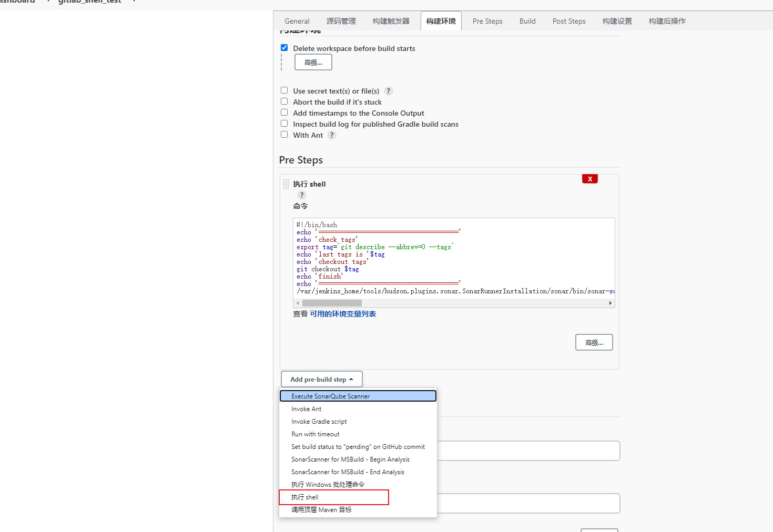Viewport: 773px width, 532px height.
Task: Click the lower text field behind the dropdown menu
Action: coord(528,503)
